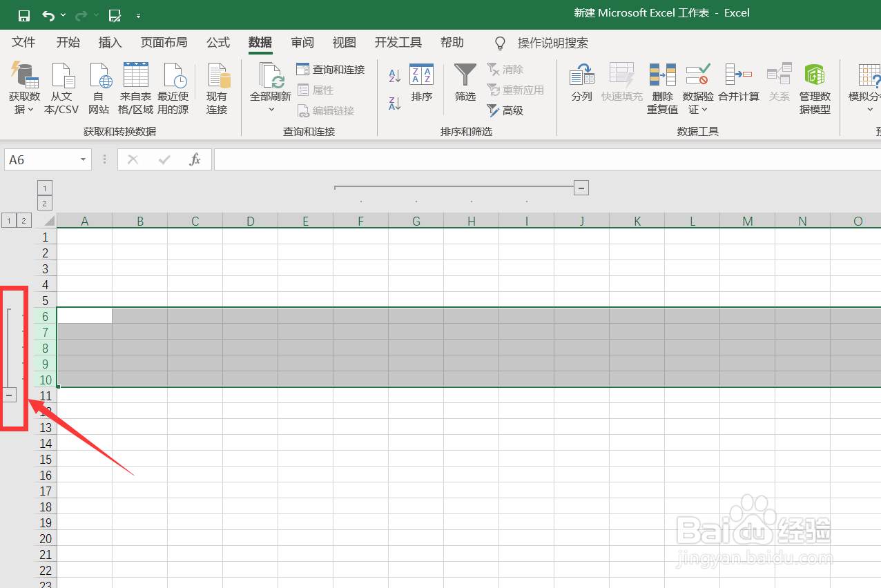The width and height of the screenshot is (881, 588).
Task: Switch to the 开发工具 tab
Action: [398, 43]
